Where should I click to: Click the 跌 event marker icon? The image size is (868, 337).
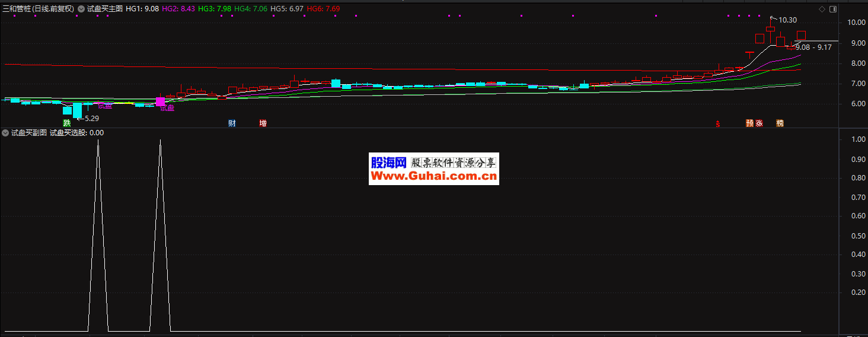click(x=67, y=123)
